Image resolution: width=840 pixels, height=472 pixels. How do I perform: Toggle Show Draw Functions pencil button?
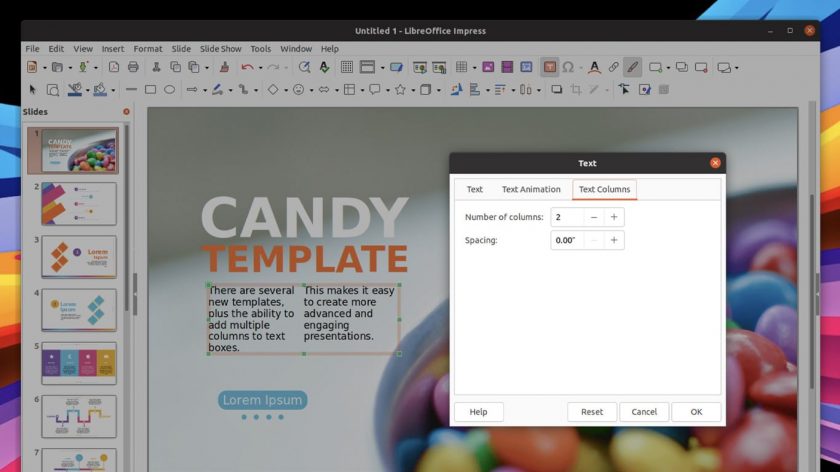tap(633, 67)
